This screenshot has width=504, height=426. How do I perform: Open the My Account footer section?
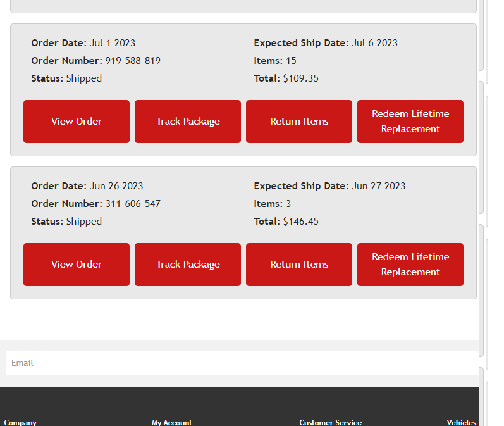tap(172, 422)
